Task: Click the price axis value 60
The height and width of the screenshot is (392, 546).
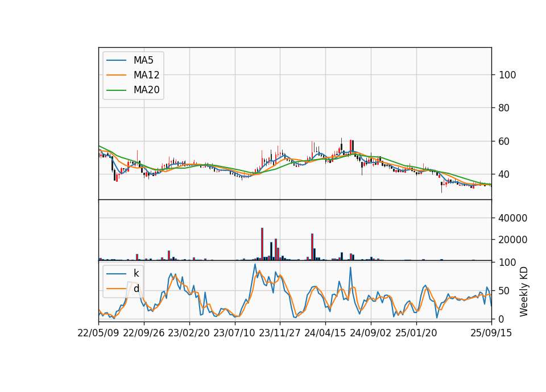Action: click(x=504, y=141)
